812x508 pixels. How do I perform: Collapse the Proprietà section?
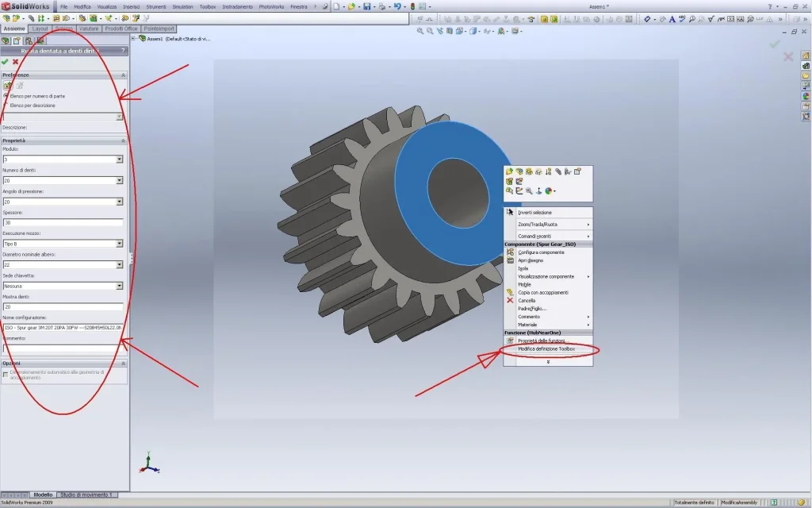(x=123, y=140)
